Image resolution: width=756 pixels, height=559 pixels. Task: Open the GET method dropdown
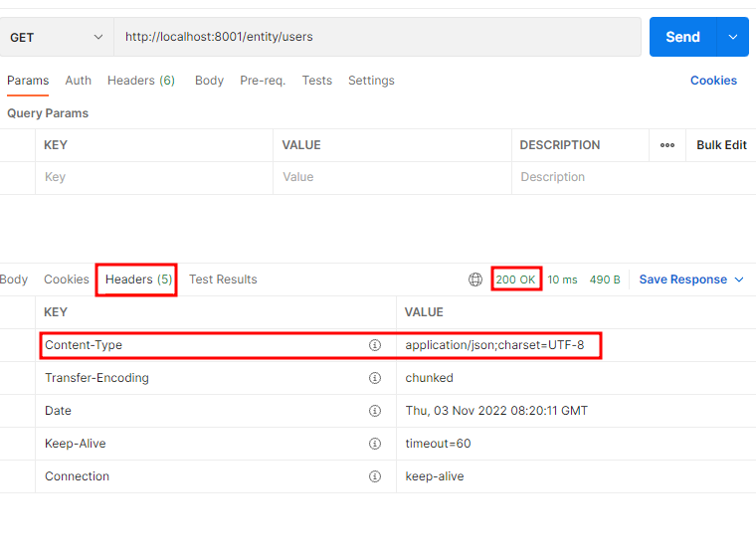click(57, 37)
